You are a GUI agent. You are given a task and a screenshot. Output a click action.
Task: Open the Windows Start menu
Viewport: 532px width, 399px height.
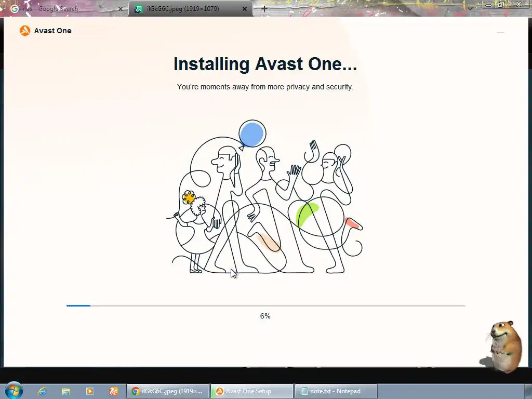(x=14, y=391)
